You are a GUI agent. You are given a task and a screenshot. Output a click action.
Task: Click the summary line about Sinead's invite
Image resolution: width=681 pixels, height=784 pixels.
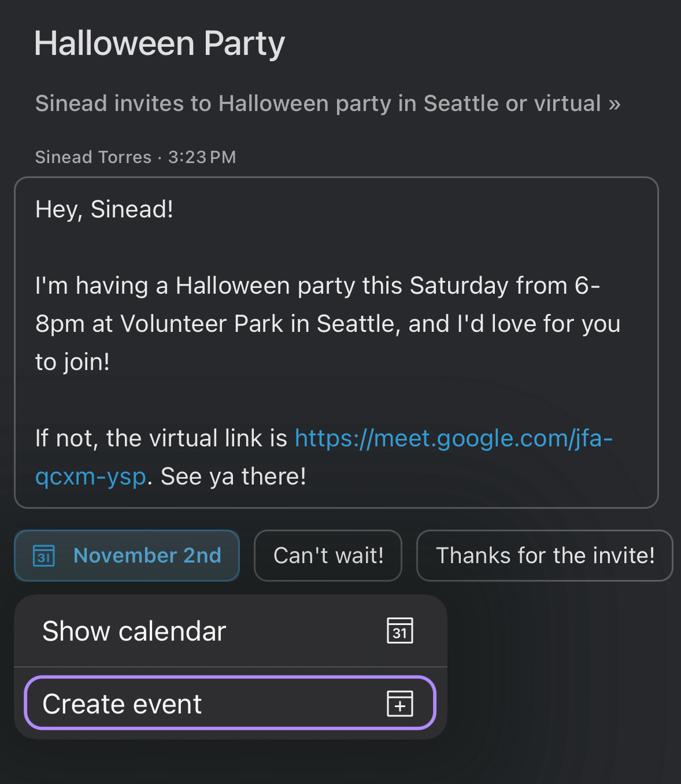tap(318, 104)
